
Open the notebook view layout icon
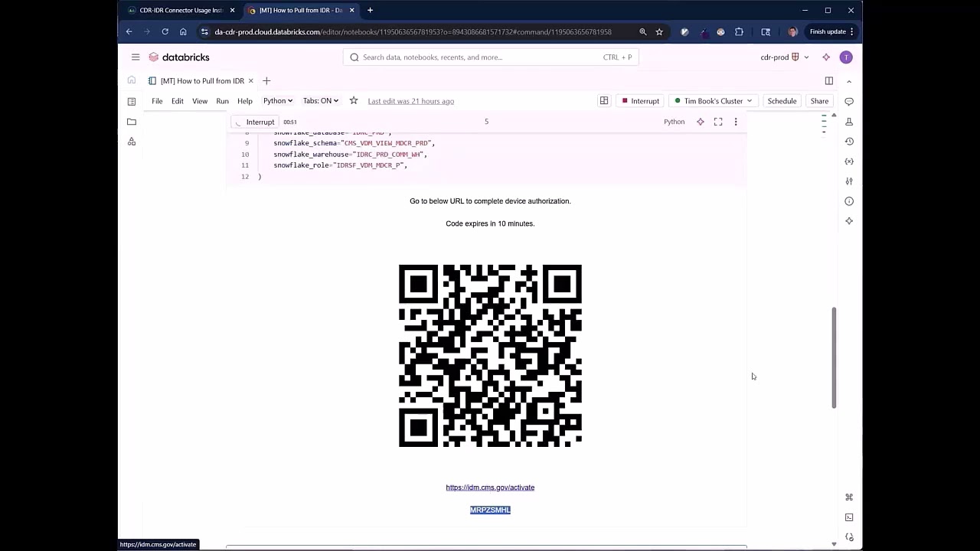[x=604, y=101]
